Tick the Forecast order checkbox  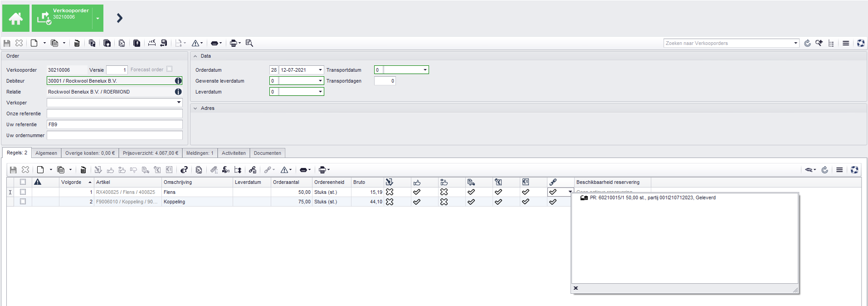point(169,69)
